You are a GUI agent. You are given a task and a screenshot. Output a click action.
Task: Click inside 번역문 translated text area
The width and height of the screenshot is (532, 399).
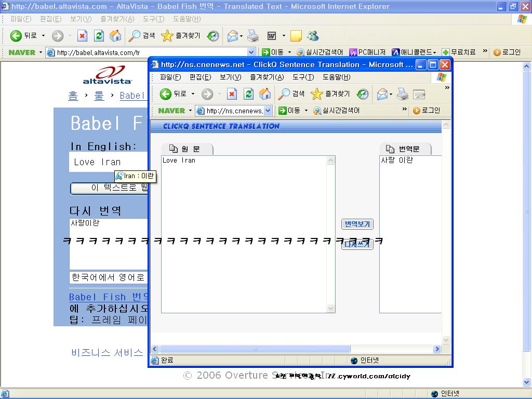410,234
